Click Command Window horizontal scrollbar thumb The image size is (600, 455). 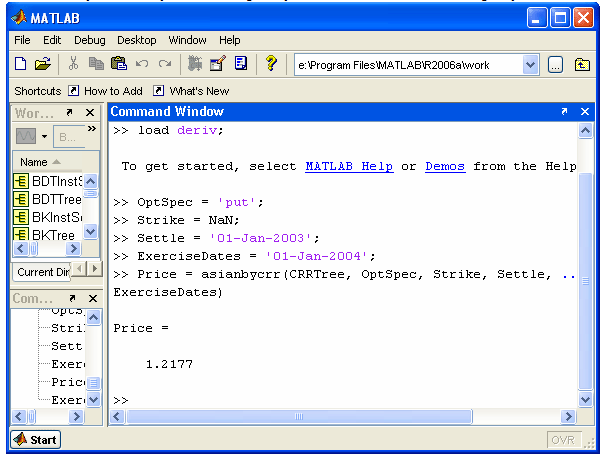pyautogui.click(x=299, y=416)
